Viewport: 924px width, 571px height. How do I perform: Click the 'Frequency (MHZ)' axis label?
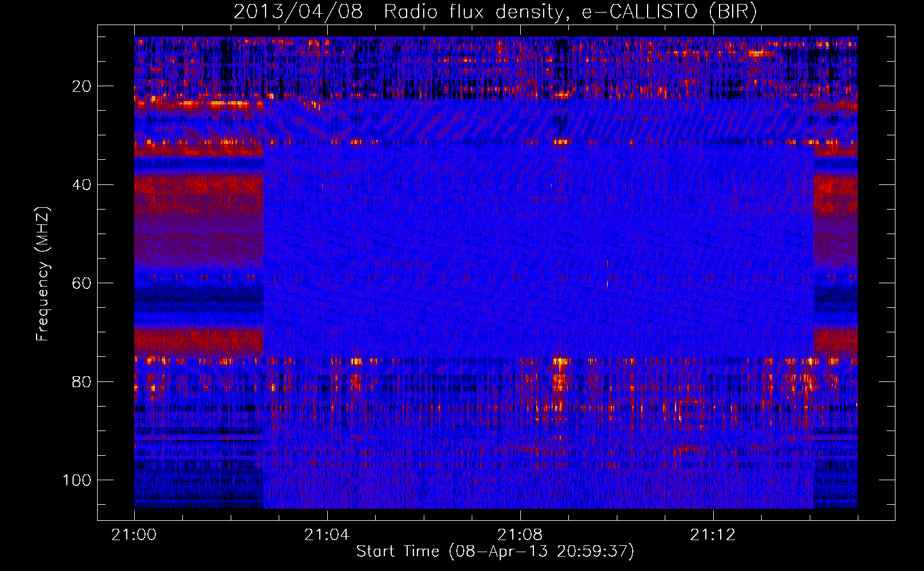pyautogui.click(x=43, y=274)
